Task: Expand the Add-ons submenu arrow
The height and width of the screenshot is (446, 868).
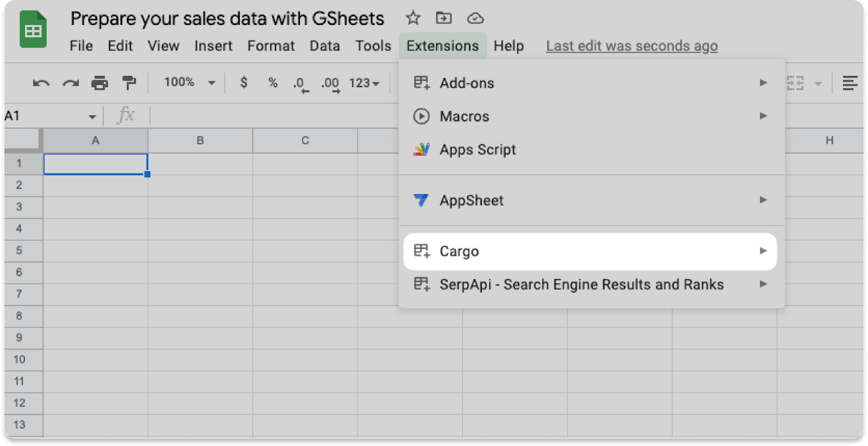Action: pyautogui.click(x=763, y=82)
